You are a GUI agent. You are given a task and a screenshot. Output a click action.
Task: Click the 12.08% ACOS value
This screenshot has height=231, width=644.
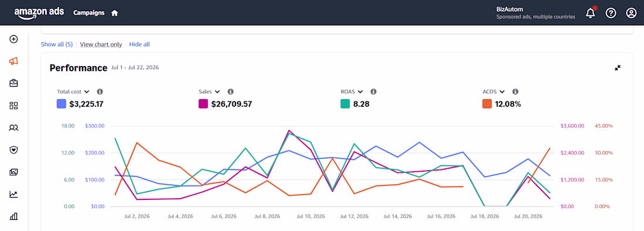pyautogui.click(x=508, y=104)
